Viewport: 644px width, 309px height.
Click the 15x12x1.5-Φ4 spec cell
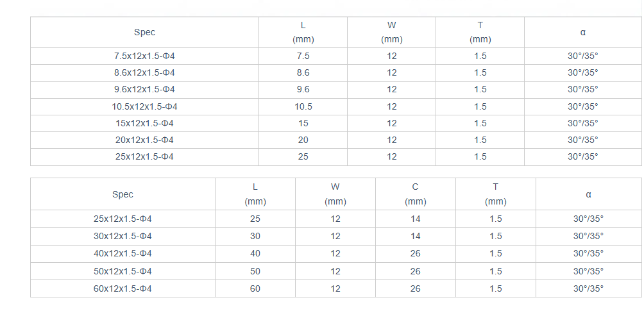144,123
